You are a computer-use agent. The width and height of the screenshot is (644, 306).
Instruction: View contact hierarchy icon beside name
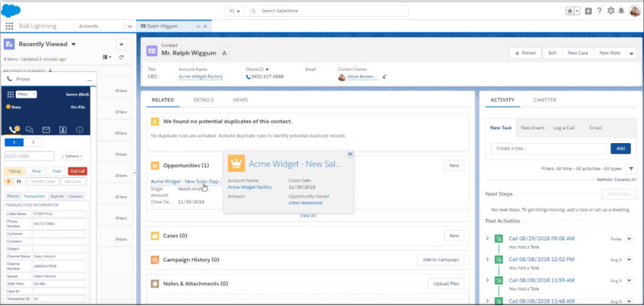click(224, 52)
